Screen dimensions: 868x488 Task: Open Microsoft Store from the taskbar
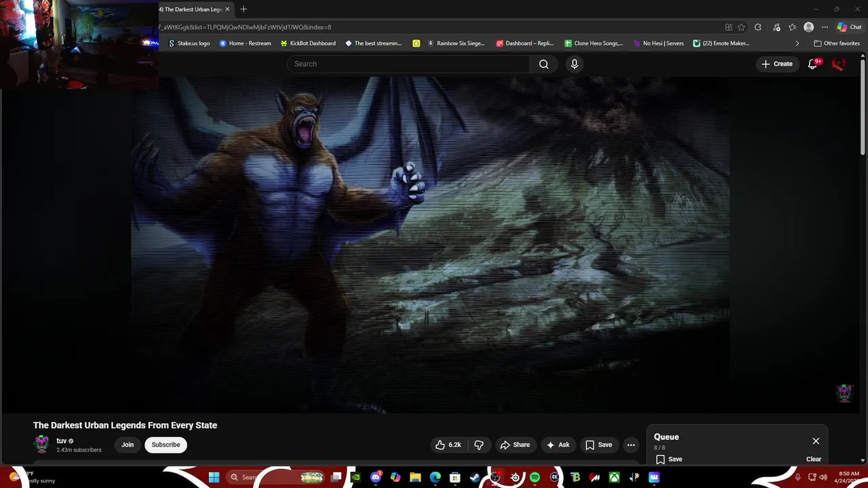(x=455, y=477)
